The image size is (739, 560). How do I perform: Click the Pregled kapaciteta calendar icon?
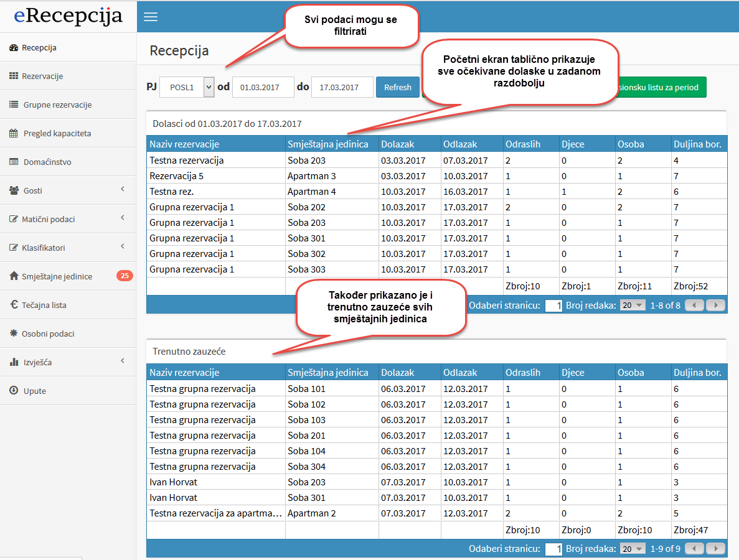14,133
